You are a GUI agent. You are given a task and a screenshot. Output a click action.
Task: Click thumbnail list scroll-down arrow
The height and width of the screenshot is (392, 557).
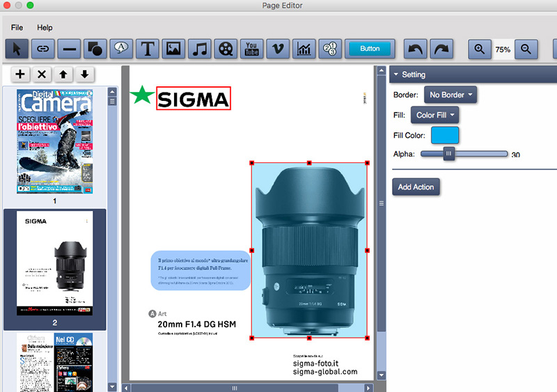tap(112, 386)
